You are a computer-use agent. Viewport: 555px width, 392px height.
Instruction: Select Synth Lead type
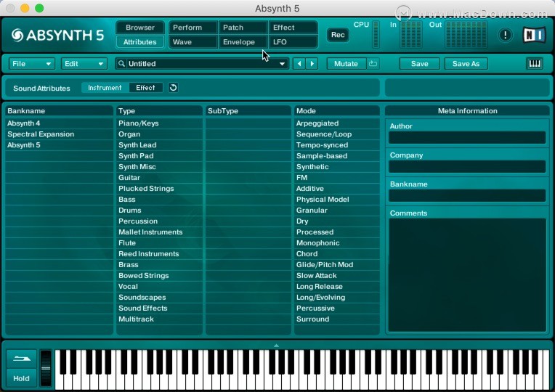(x=159, y=145)
